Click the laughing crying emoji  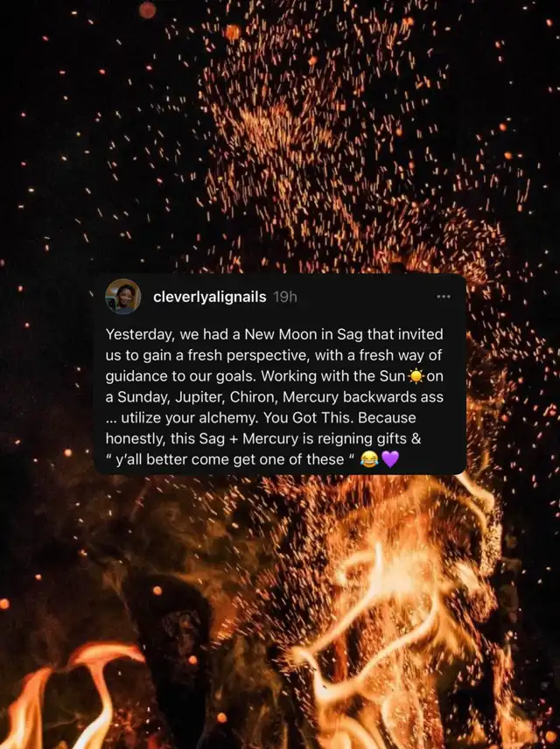point(369,459)
